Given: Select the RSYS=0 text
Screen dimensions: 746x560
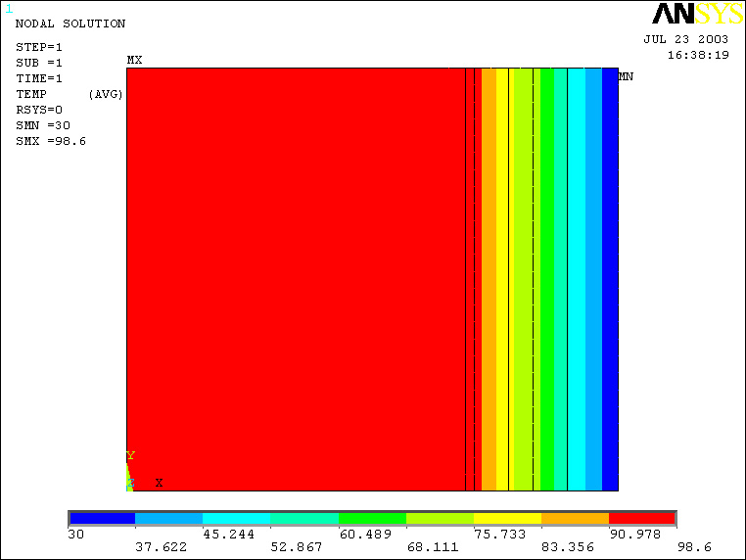Looking at the screenshot, I should tap(39, 110).
